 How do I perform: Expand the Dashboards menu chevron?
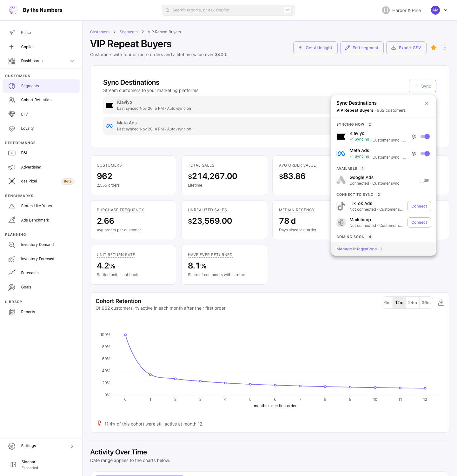tap(72, 61)
